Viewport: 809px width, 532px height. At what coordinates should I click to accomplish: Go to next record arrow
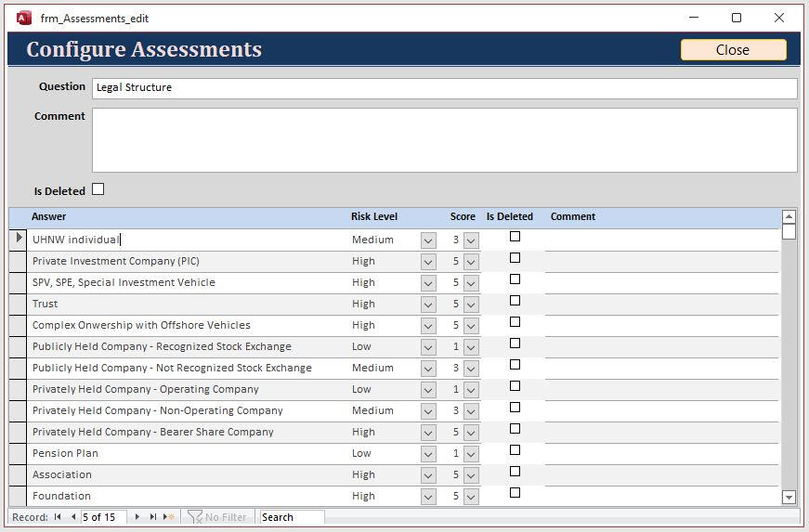[137, 517]
